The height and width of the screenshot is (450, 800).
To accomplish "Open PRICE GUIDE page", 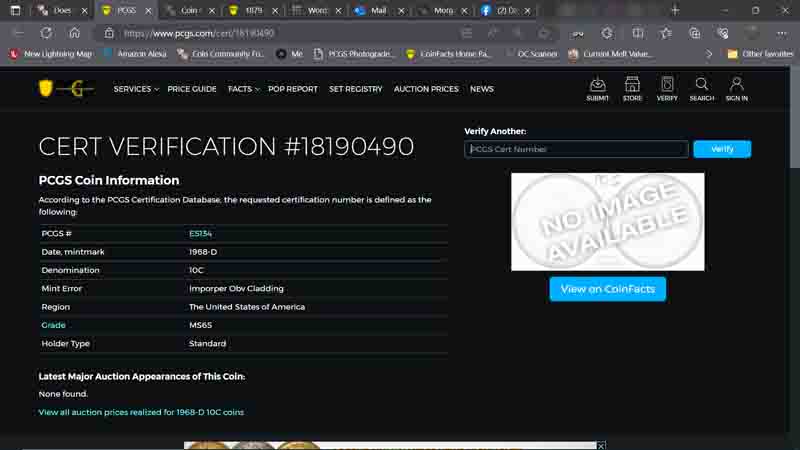I will (192, 89).
